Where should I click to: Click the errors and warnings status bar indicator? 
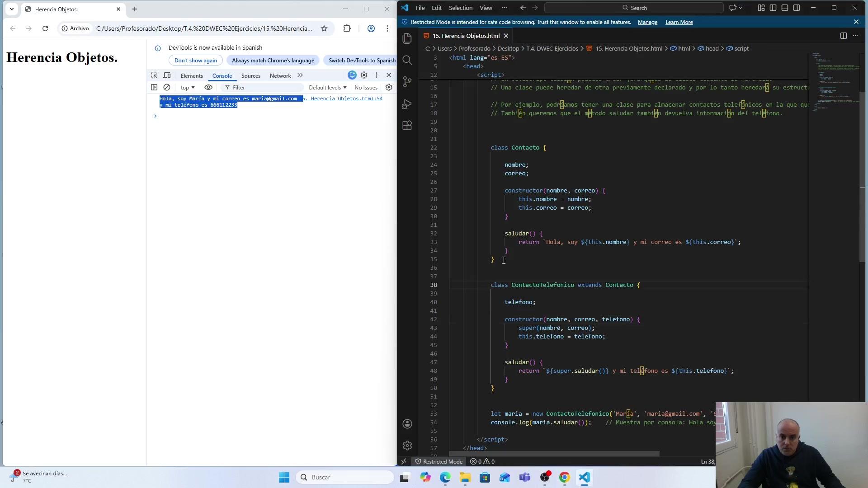coord(482,461)
